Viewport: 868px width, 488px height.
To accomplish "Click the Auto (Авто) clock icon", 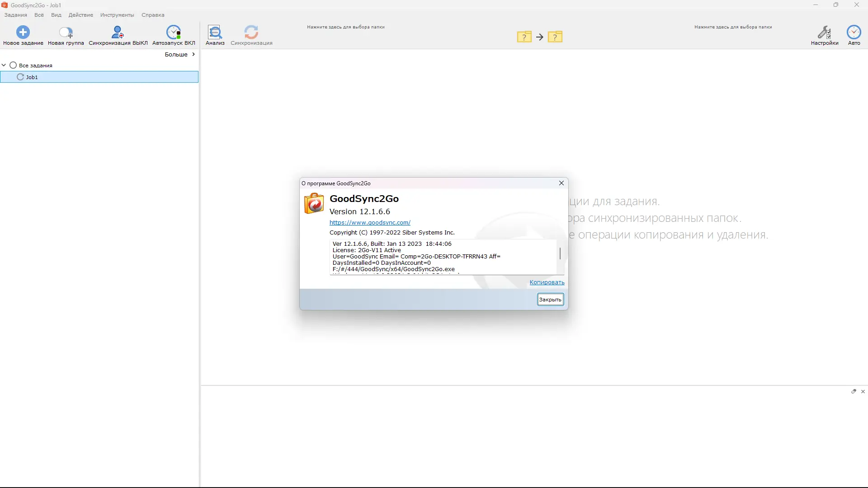I will [854, 32].
